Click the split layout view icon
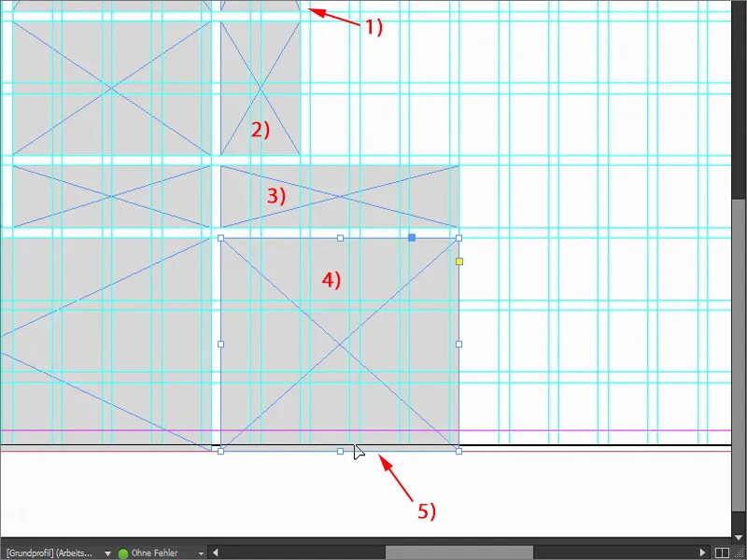 pos(722,553)
